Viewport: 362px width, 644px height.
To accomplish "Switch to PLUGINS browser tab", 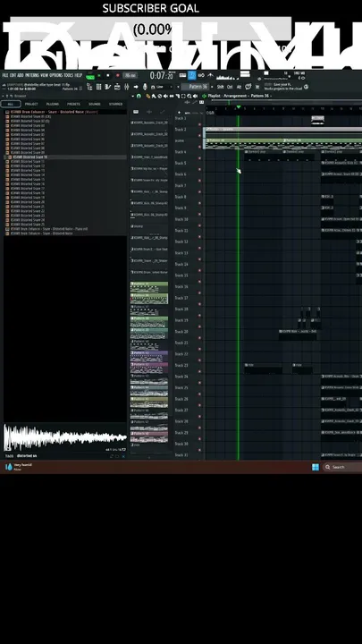I will [53, 104].
